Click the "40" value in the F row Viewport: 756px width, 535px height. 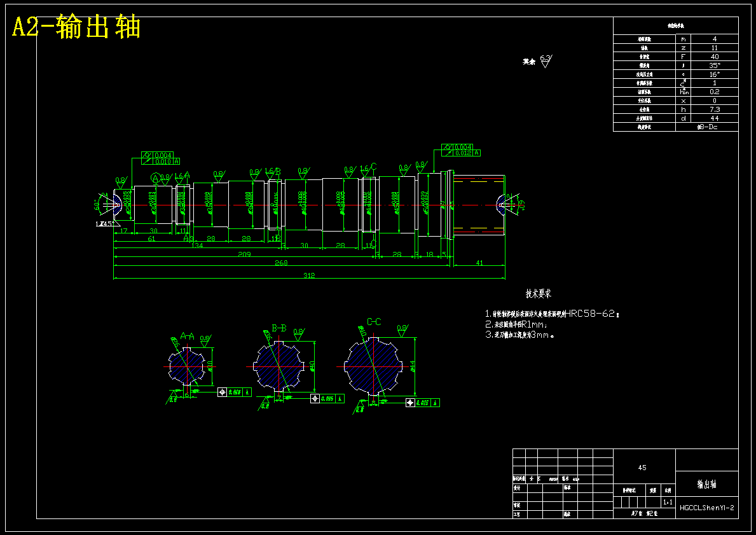(715, 57)
